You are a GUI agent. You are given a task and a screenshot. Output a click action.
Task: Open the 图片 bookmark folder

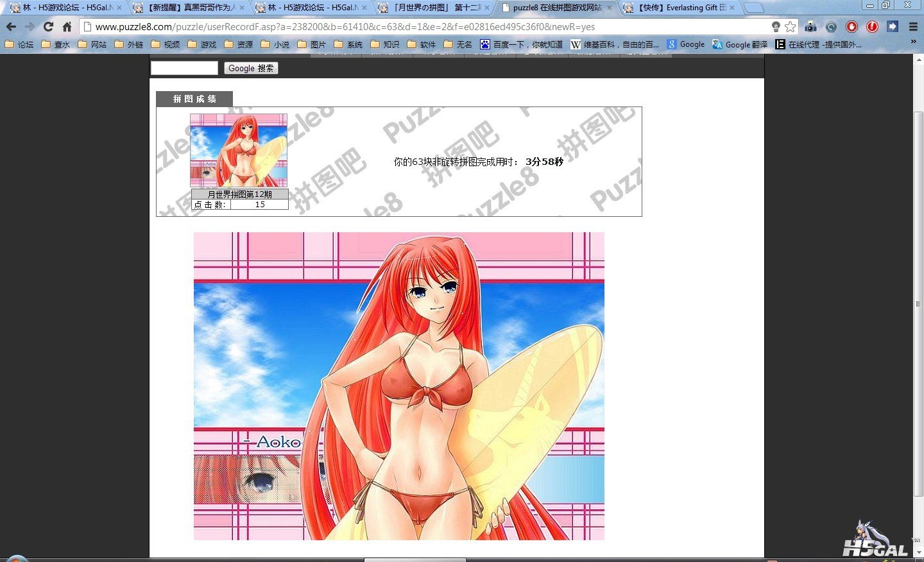(x=312, y=44)
